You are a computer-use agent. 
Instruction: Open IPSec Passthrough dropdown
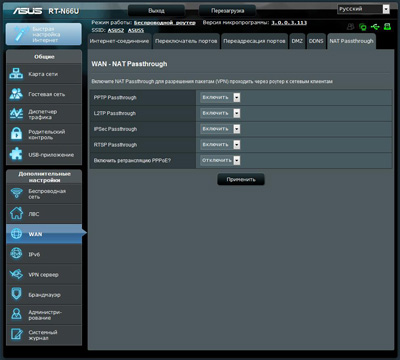pos(220,129)
